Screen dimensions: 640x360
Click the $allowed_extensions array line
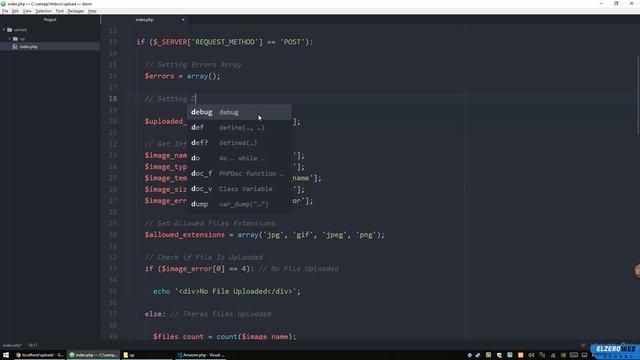pyautogui.click(x=264, y=235)
